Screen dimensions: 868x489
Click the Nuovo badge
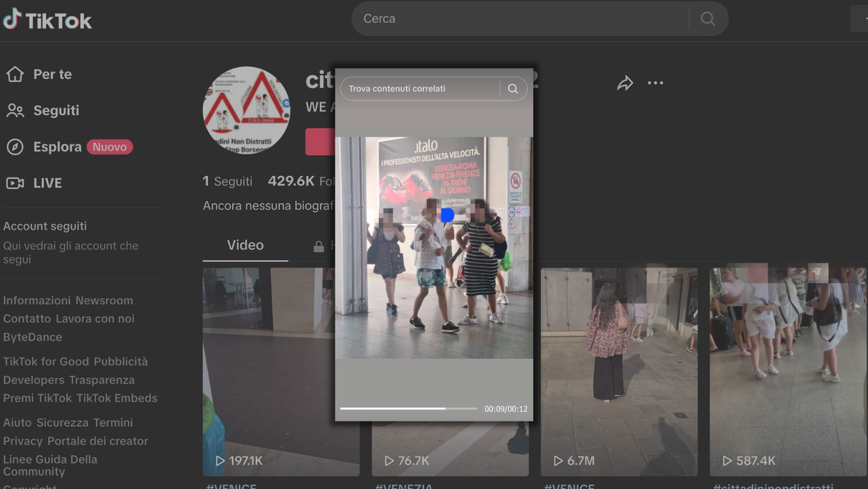tap(110, 146)
